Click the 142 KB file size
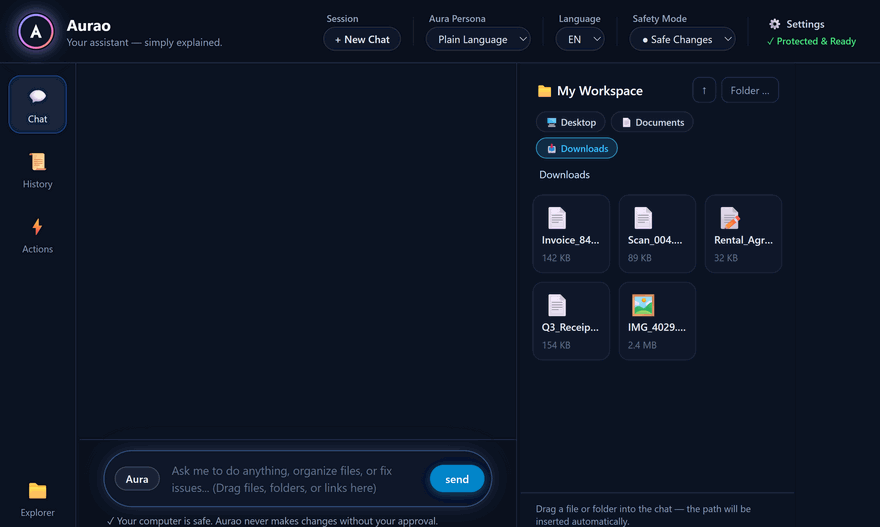 [556, 258]
